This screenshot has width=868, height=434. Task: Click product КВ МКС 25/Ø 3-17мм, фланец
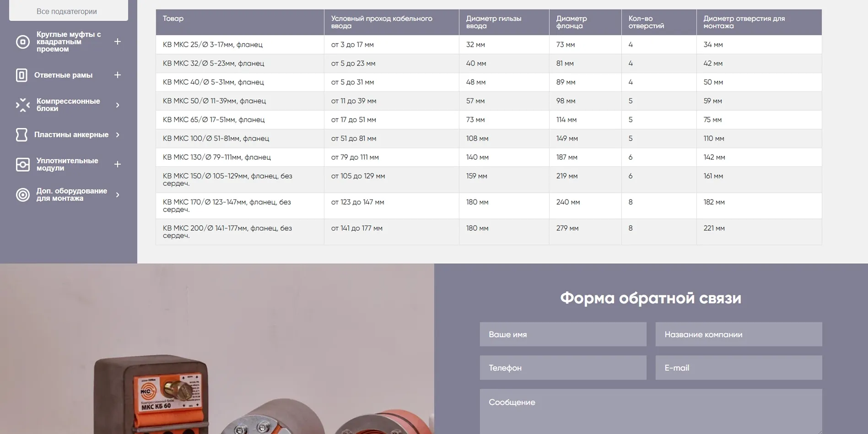pos(213,44)
